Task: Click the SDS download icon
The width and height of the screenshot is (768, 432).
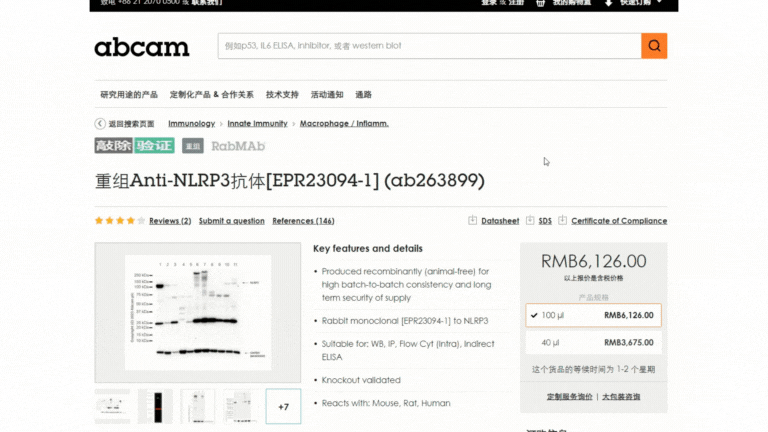Action: pos(530,220)
